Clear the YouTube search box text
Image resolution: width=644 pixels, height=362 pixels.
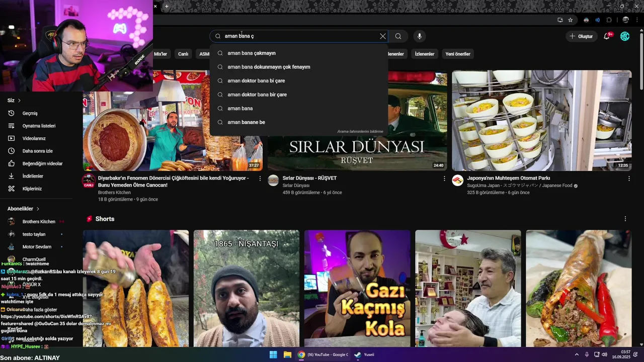pyautogui.click(x=383, y=36)
